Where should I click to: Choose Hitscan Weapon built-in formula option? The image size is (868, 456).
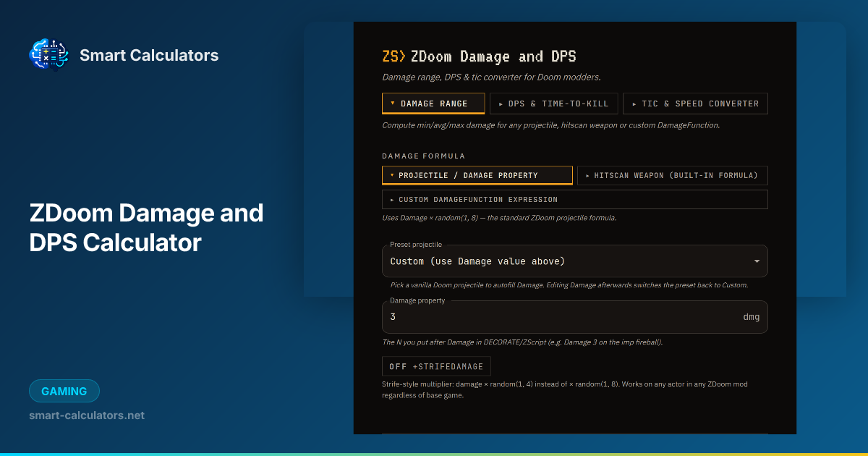click(673, 175)
